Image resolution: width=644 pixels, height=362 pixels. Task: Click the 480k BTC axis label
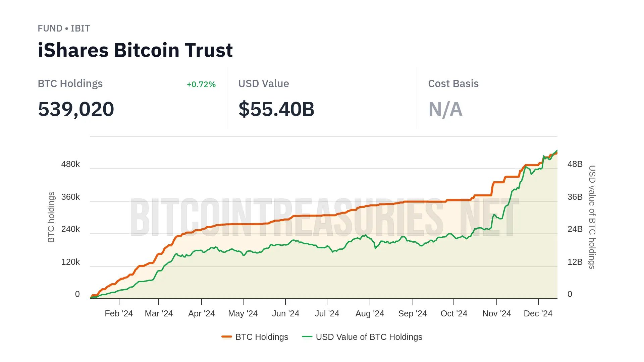click(x=70, y=164)
